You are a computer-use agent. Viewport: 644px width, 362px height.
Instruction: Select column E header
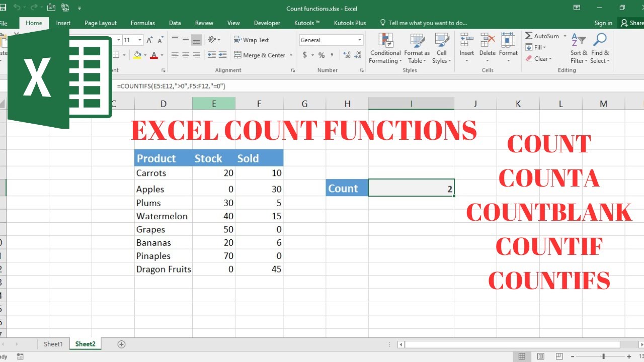click(214, 104)
